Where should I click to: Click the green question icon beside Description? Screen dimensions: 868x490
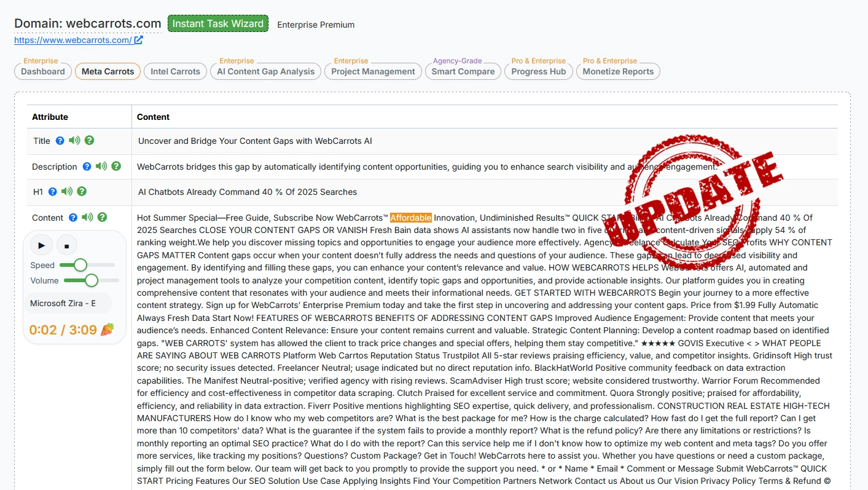click(116, 167)
